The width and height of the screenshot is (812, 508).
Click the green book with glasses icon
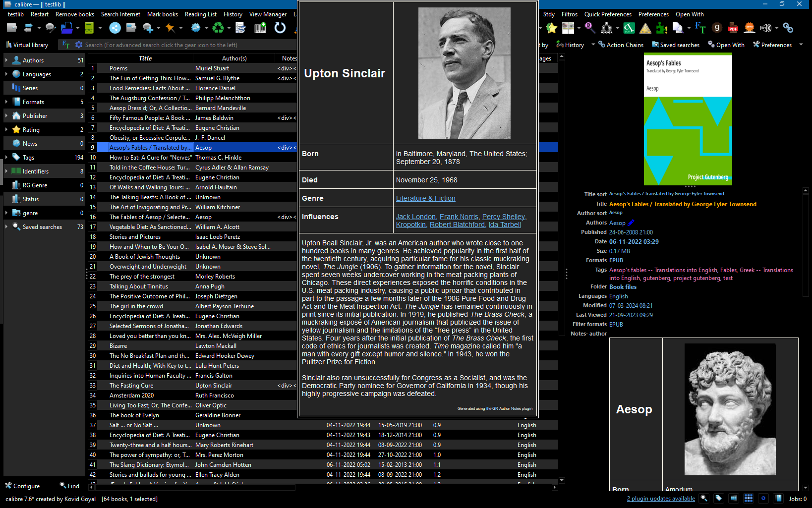pyautogui.click(x=89, y=28)
